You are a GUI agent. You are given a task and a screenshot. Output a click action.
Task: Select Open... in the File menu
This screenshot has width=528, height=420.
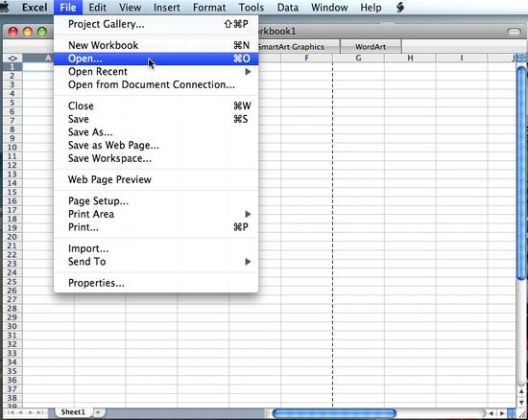[156, 58]
